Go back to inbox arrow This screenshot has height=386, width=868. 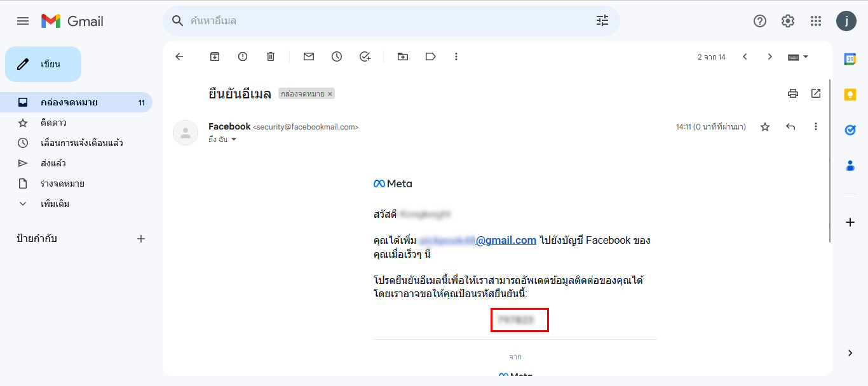point(179,57)
